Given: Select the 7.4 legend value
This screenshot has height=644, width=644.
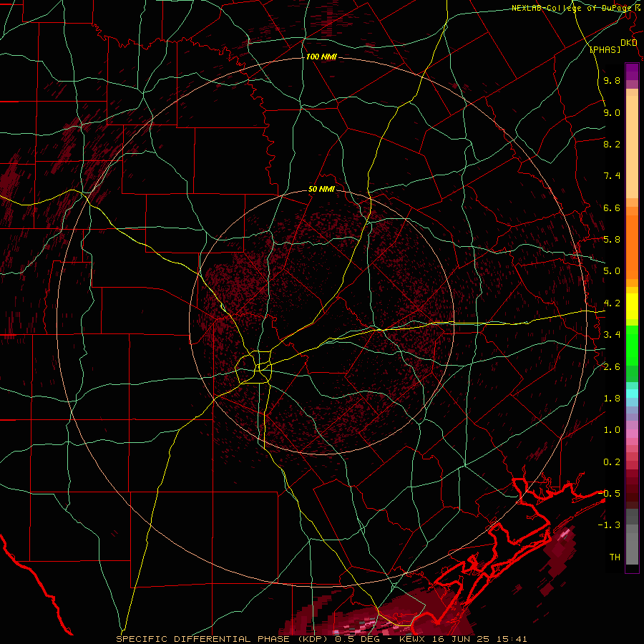Looking at the screenshot, I should (x=612, y=176).
